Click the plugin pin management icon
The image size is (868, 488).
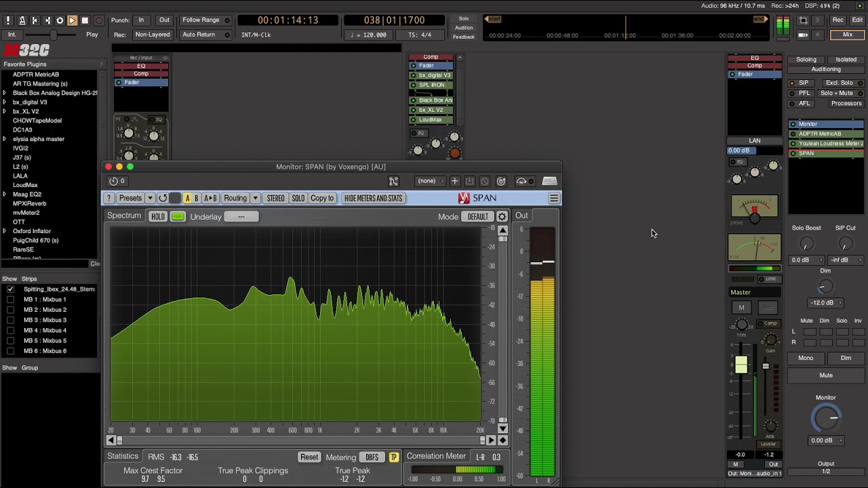coord(393,181)
